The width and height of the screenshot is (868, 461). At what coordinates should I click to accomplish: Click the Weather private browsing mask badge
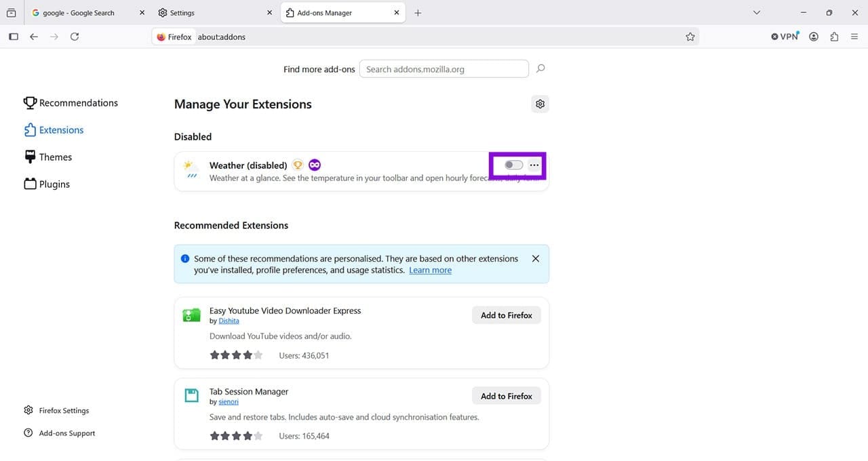coord(315,165)
